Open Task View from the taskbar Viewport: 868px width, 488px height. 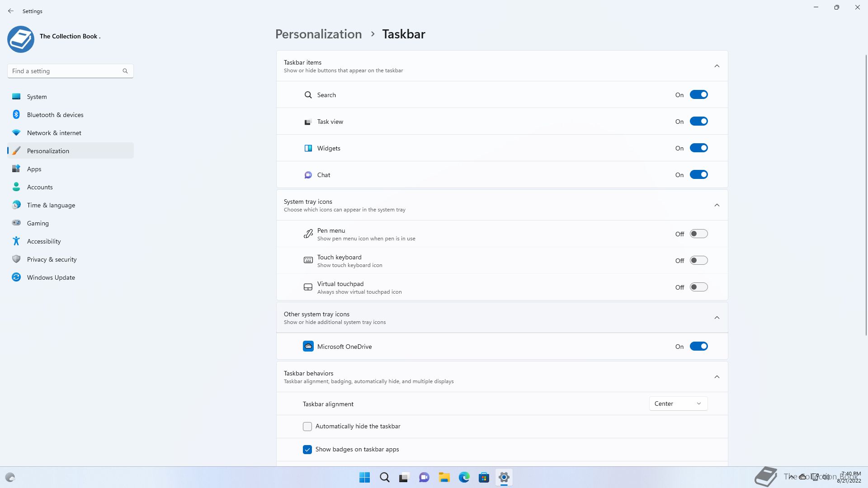tap(404, 477)
